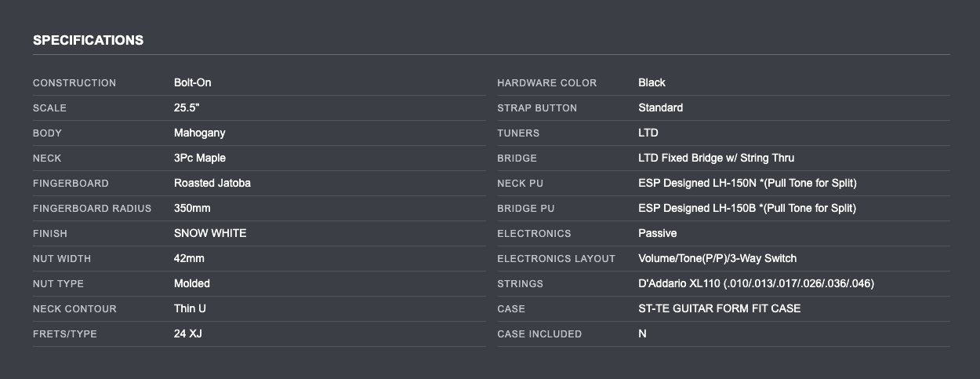Select the D'Addario XL110 strings text
The image size is (980, 379).
756,283
